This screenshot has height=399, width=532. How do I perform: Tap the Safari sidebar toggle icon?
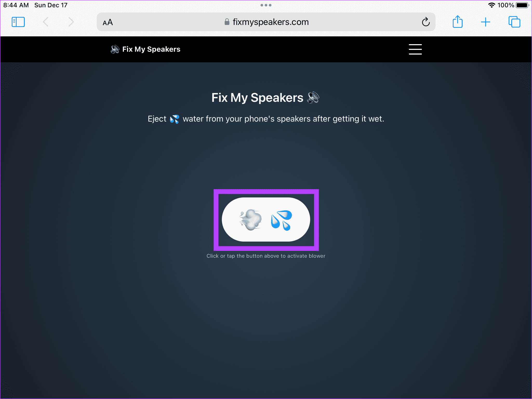click(18, 22)
